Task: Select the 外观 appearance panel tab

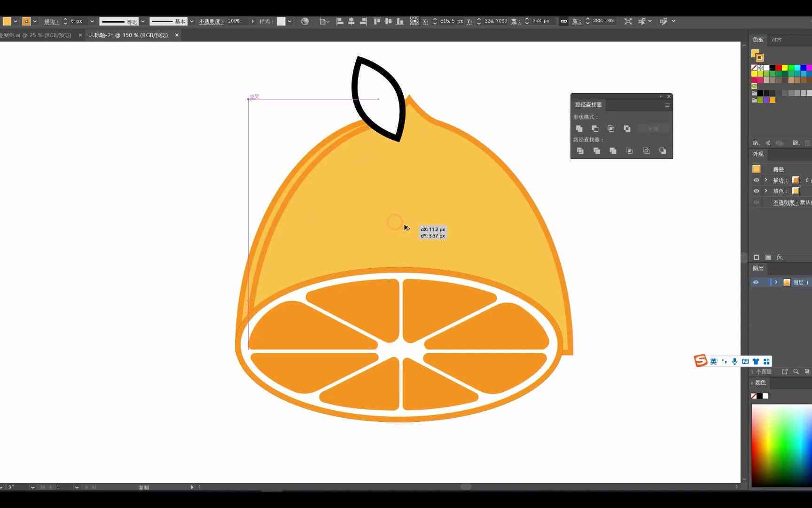Action: tap(758, 154)
